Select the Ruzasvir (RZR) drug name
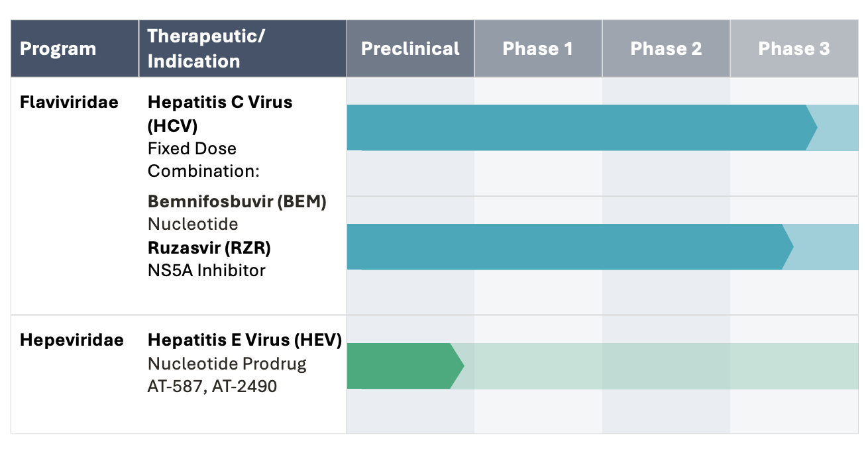The image size is (868, 457). pos(209,247)
